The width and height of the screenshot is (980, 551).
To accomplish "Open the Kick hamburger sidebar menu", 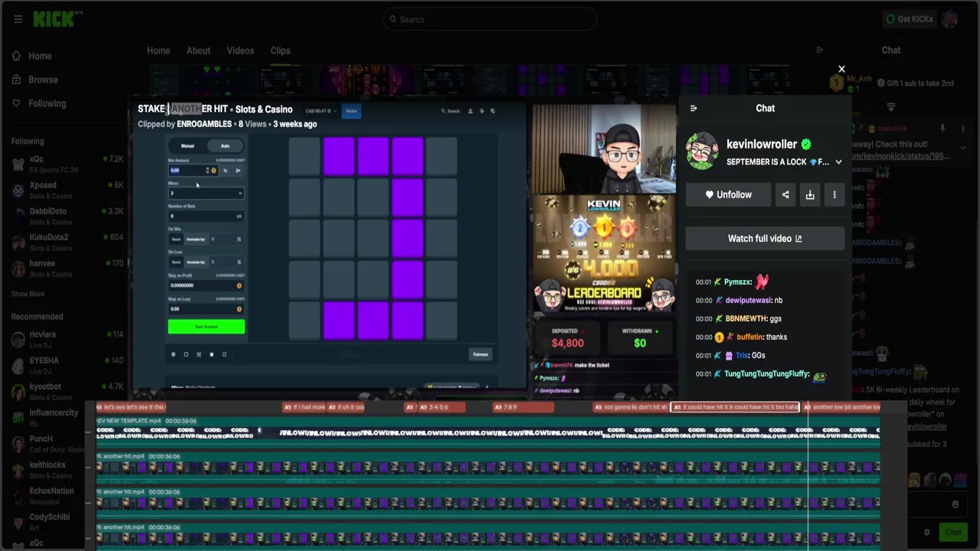I will [18, 19].
